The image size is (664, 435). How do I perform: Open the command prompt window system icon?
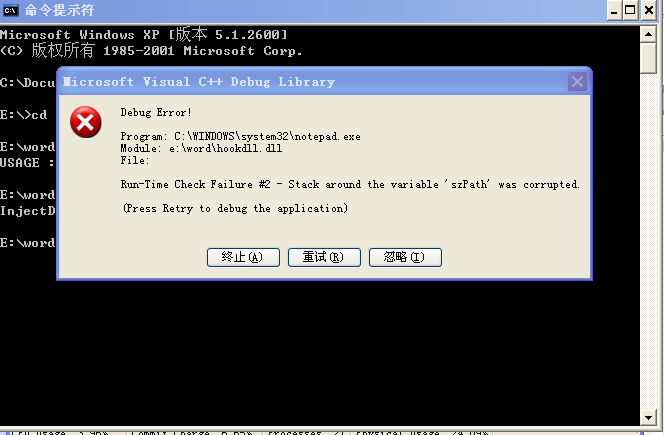click(11, 10)
